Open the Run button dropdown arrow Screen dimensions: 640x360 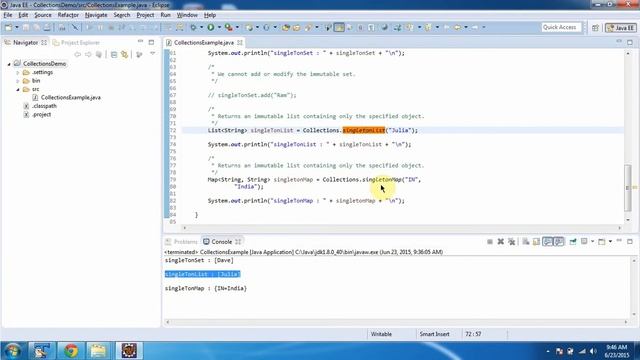click(x=219, y=27)
